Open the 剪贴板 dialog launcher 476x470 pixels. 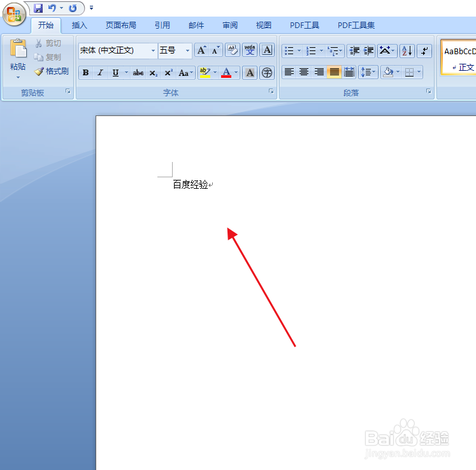68,91
